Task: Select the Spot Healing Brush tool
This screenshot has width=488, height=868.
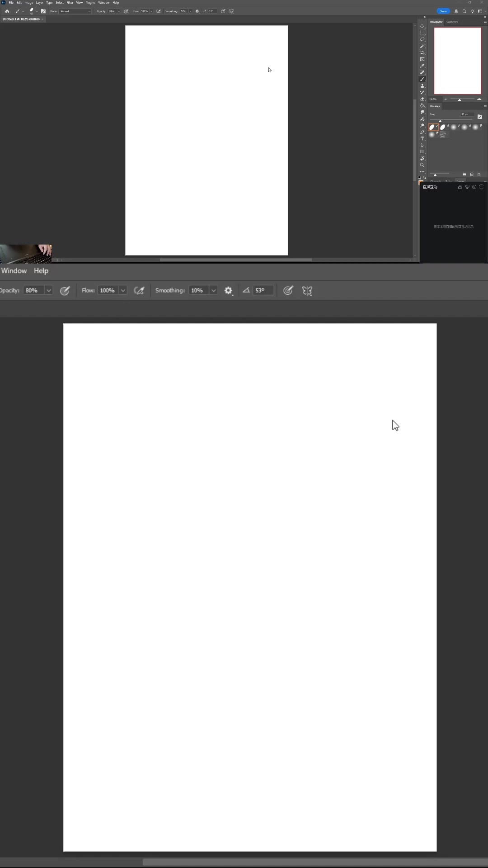Action: [x=422, y=72]
